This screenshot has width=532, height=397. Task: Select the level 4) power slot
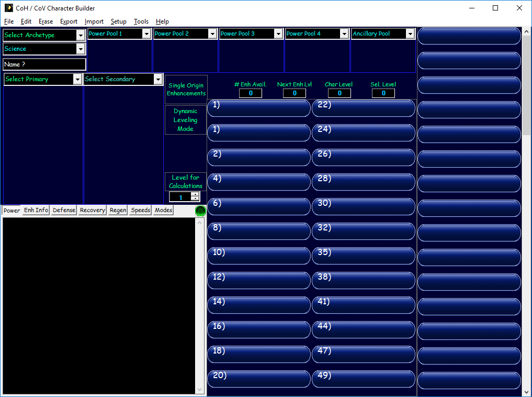tap(259, 182)
